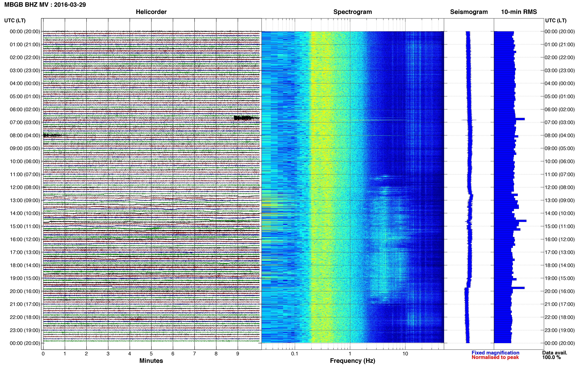Image resolution: width=588 pixels, height=368 pixels.
Task: Click '05:00 (01:00)' on the Helicorder time axis
Action: [25, 96]
